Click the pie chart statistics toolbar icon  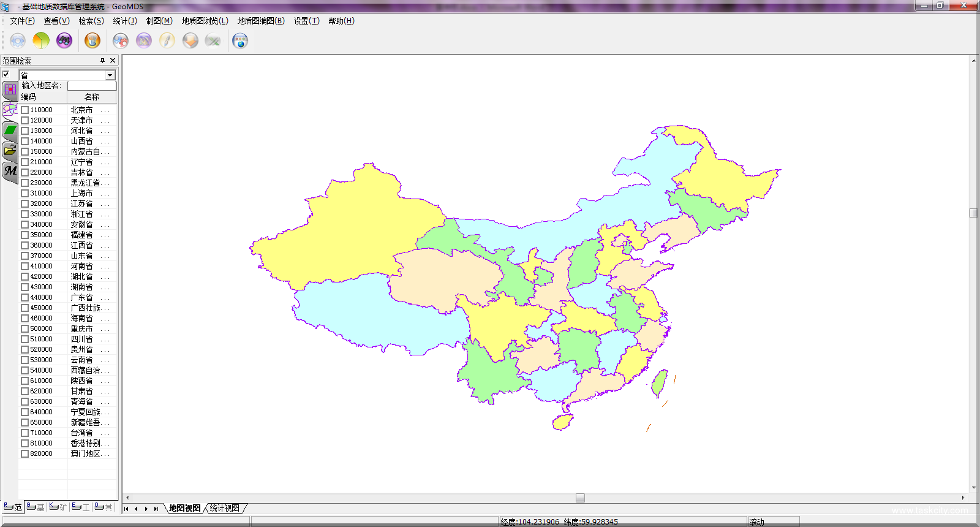point(41,41)
